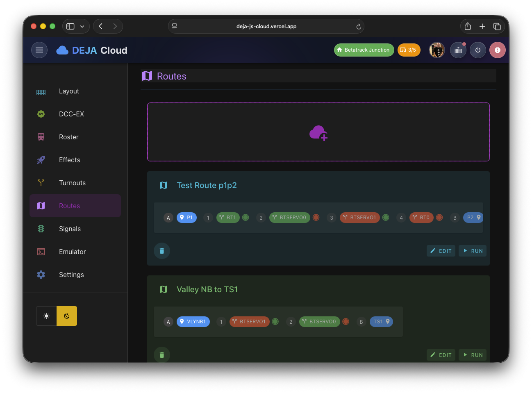The width and height of the screenshot is (532, 393).
Task: Edit the Valley NB to TS1 route
Action: pyautogui.click(x=441, y=354)
